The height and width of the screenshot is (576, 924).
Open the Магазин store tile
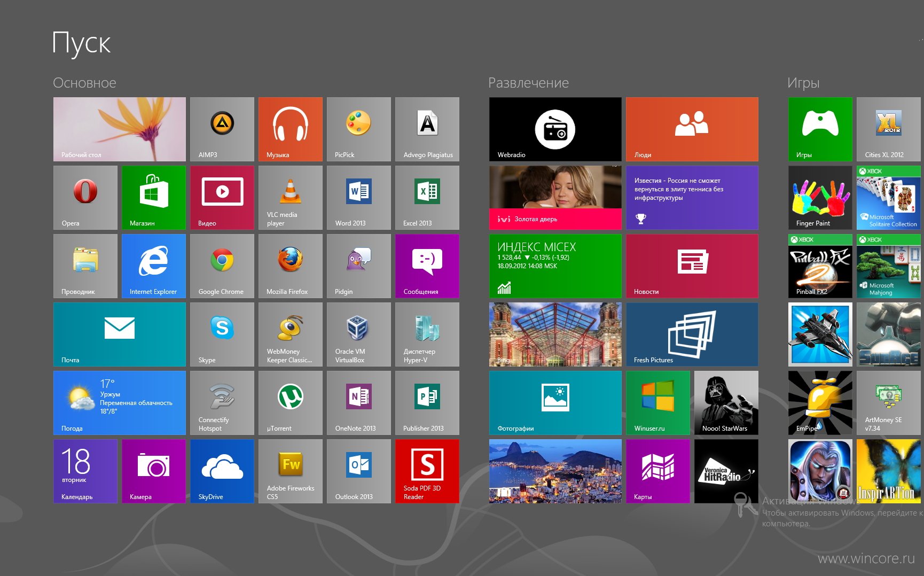154,198
